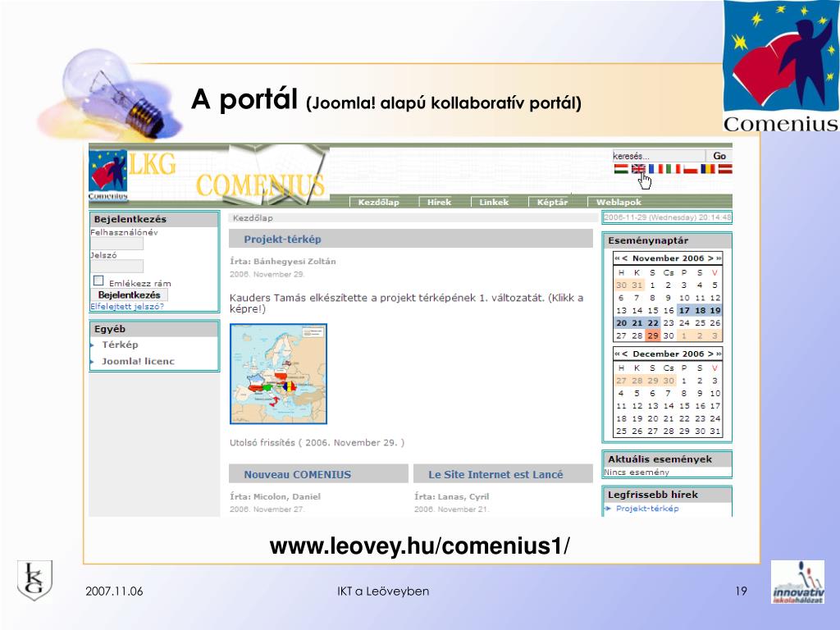
Task: Click the November 2006 month title
Action: (668, 258)
